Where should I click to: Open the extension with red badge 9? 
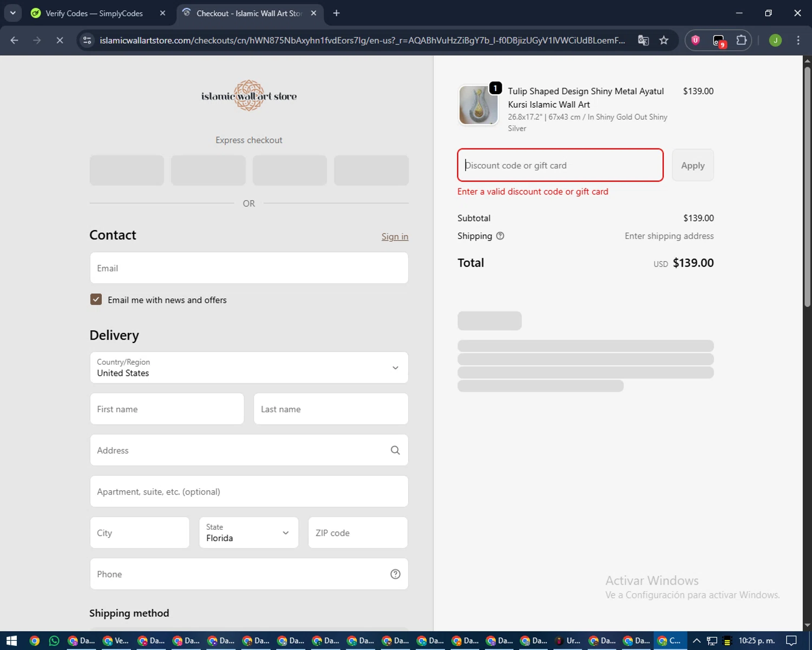click(x=719, y=41)
